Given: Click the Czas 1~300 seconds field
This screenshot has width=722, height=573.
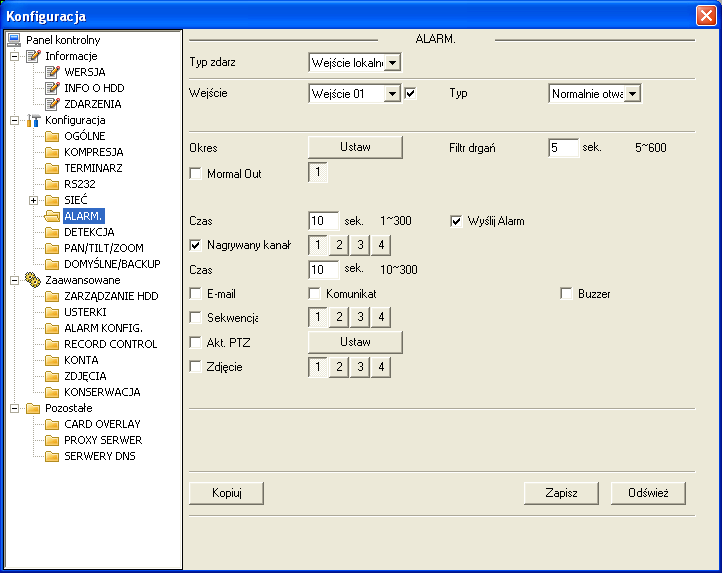Looking at the screenshot, I should [x=324, y=221].
